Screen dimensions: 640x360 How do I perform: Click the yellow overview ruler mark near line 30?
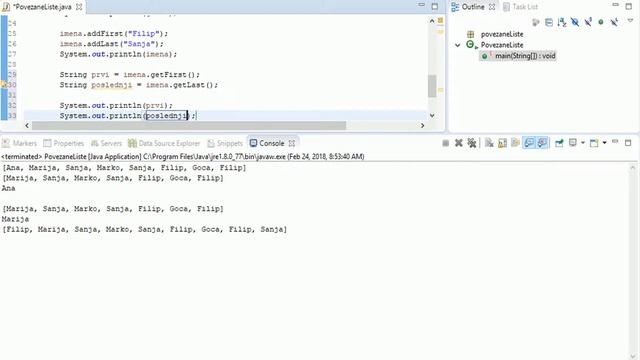(440, 90)
